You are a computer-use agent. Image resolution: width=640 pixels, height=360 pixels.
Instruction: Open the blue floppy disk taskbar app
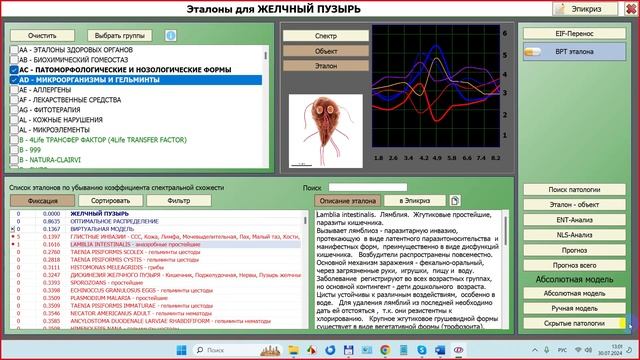tap(348, 350)
